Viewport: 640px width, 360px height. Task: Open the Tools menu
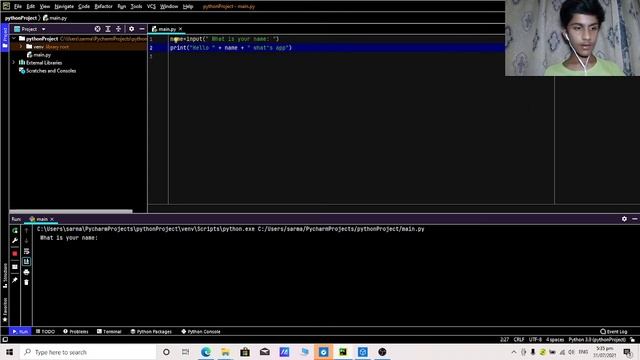(x=136, y=7)
